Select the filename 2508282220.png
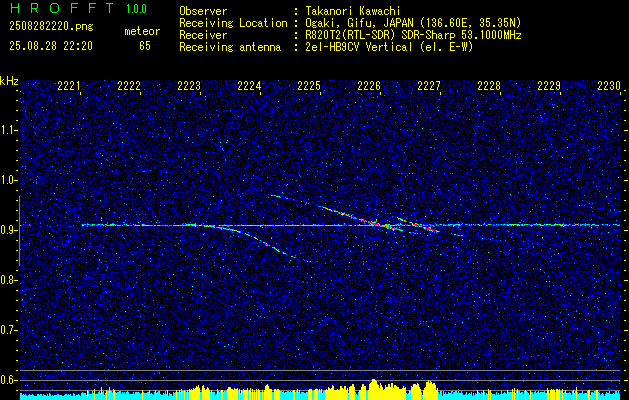629x400 pixels. click(x=51, y=27)
